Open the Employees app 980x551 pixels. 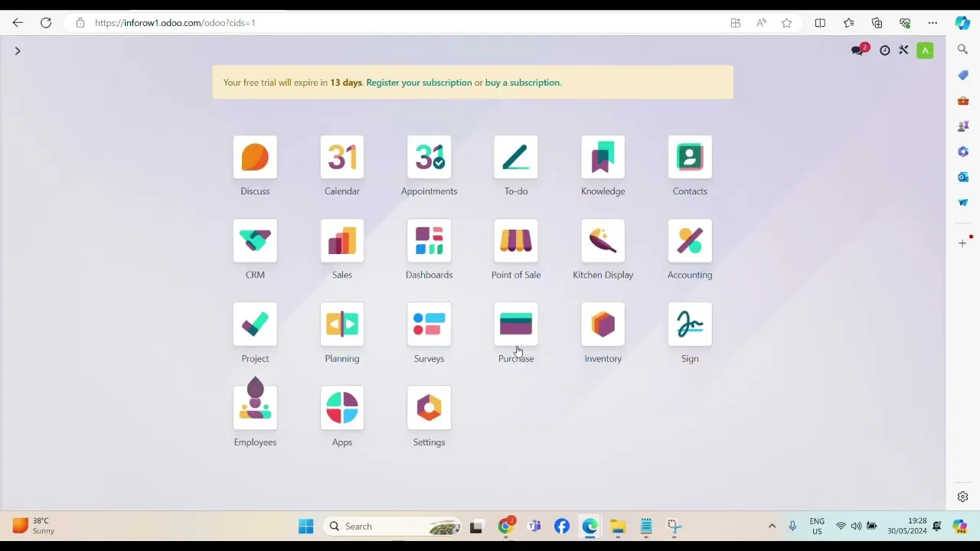255,408
